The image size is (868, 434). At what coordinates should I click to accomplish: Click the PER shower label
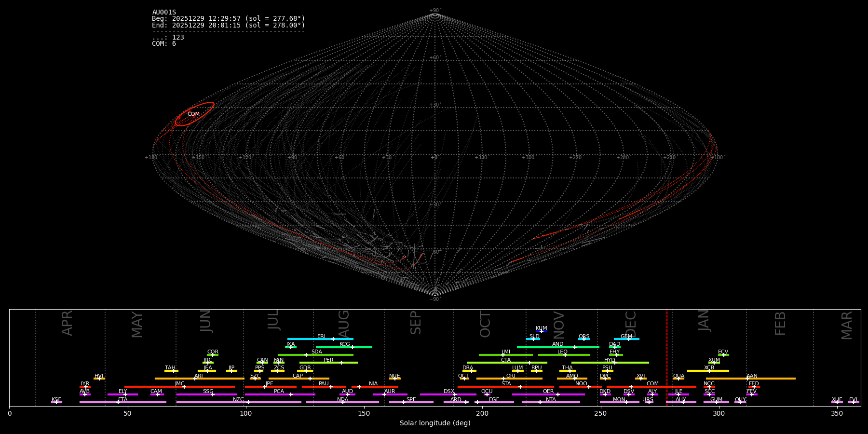(x=328, y=360)
